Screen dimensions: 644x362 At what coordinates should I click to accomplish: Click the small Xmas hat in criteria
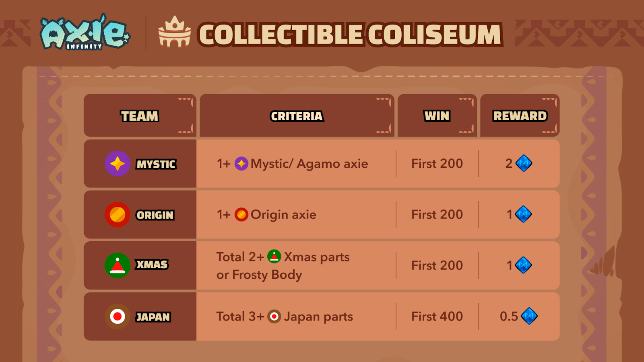(274, 257)
